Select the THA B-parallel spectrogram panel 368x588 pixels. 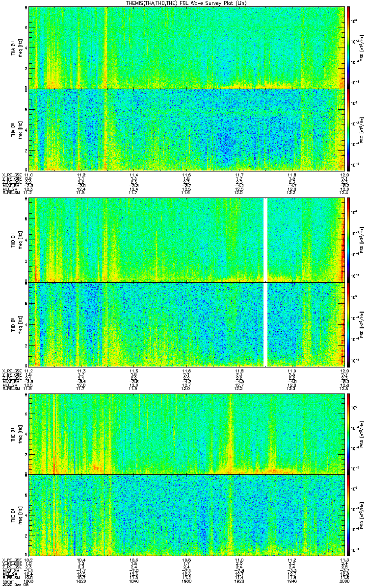pos(186,129)
